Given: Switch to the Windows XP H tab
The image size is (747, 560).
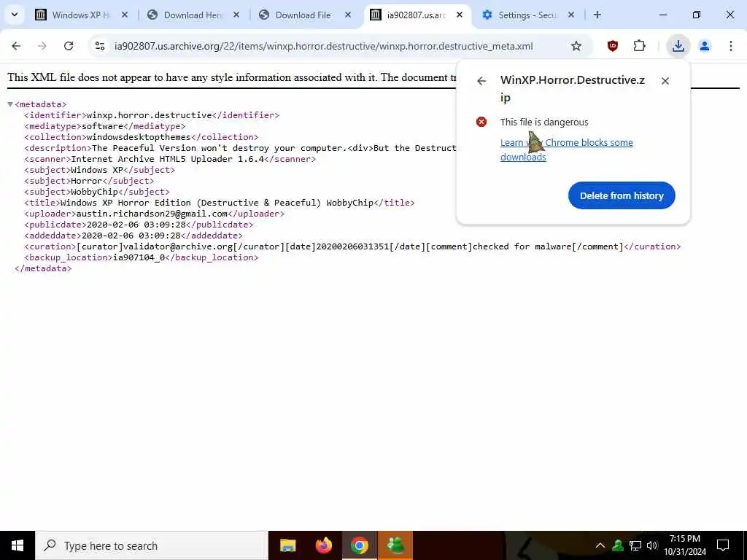Looking at the screenshot, I should point(81,15).
